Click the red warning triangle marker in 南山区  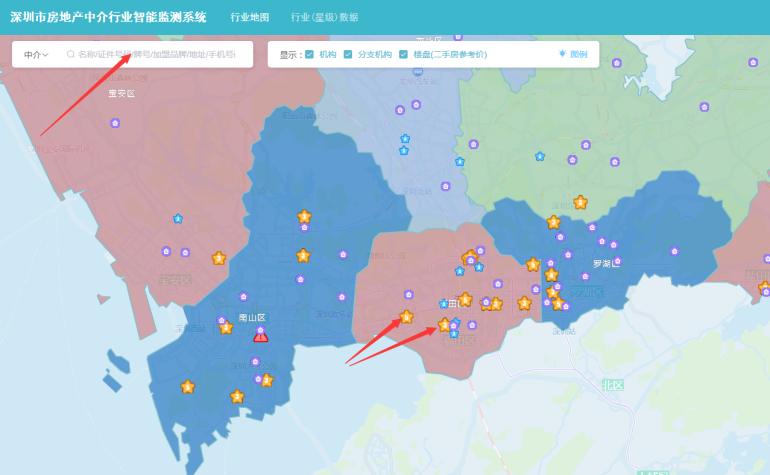point(260,336)
